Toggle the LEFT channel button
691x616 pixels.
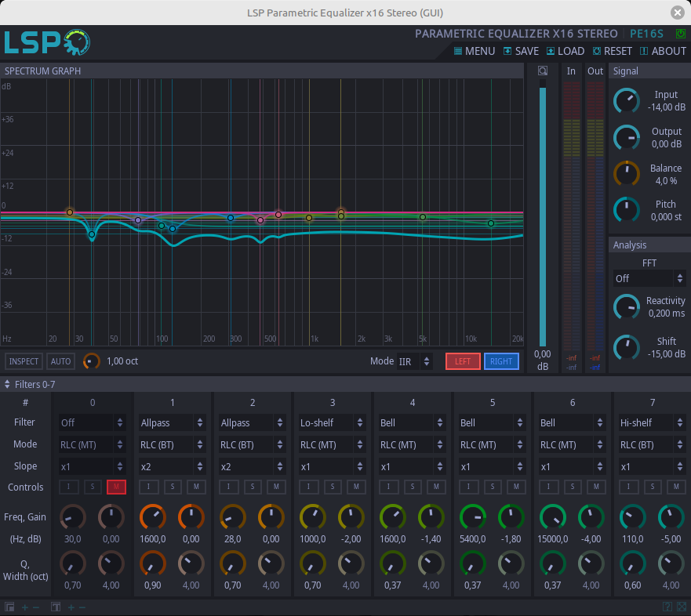tap(463, 361)
